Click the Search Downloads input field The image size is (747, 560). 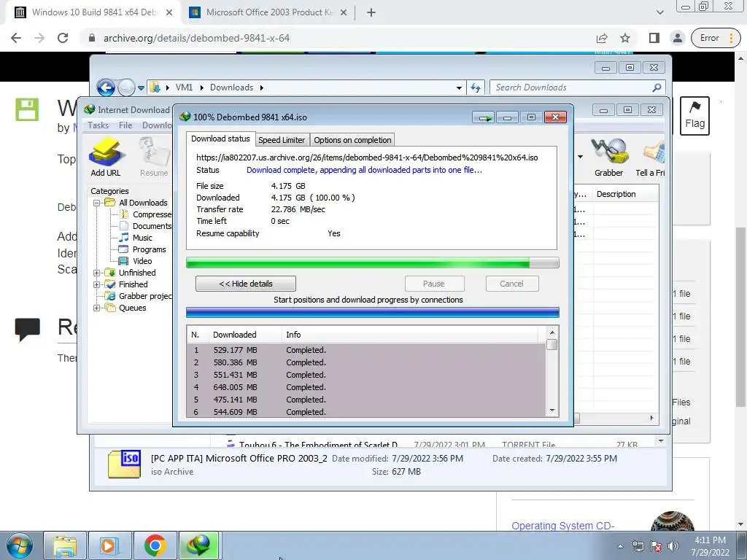click(x=572, y=87)
